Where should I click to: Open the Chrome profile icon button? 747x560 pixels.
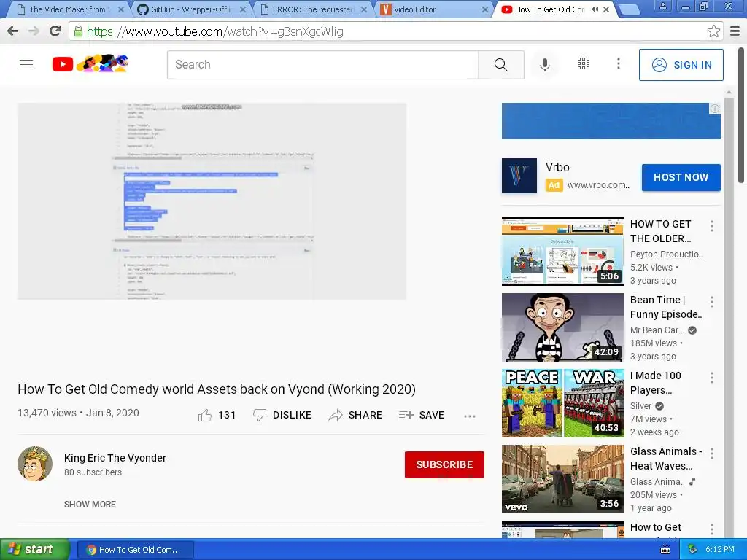[662, 6]
